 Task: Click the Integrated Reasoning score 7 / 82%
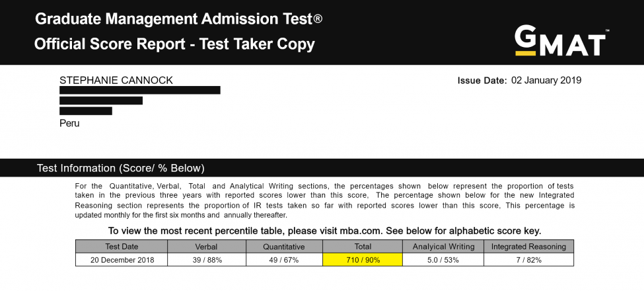pos(528,260)
